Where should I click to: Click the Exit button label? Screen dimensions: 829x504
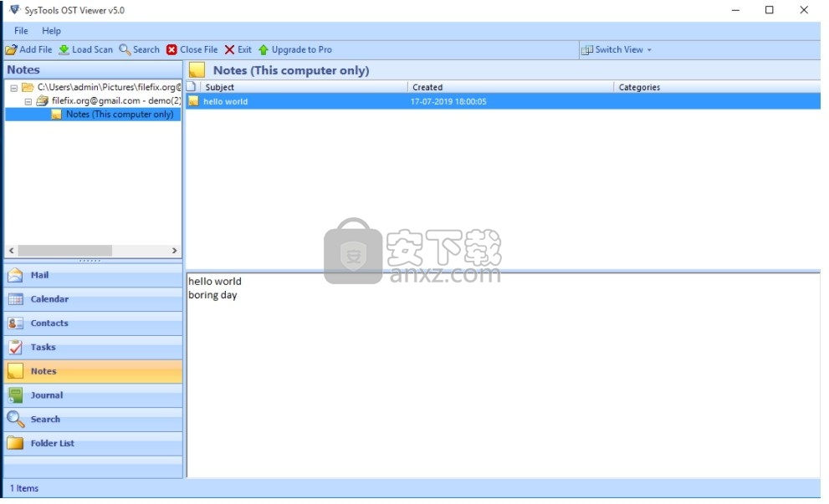click(x=244, y=49)
